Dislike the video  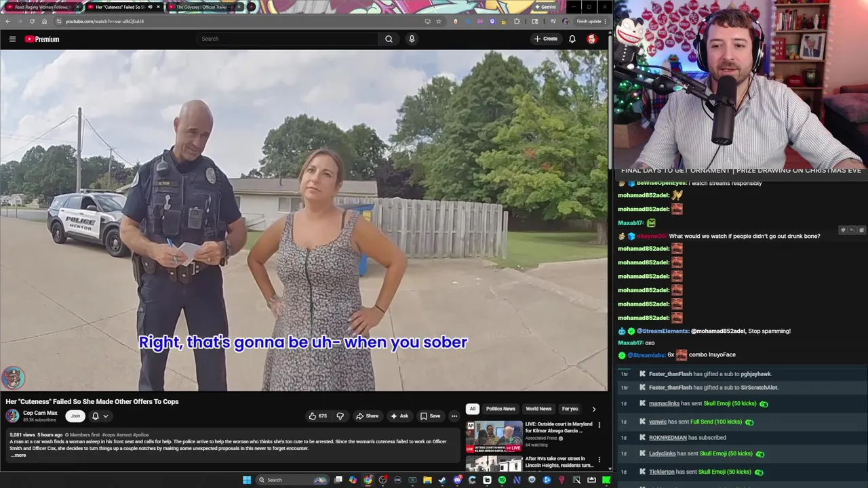tap(340, 416)
